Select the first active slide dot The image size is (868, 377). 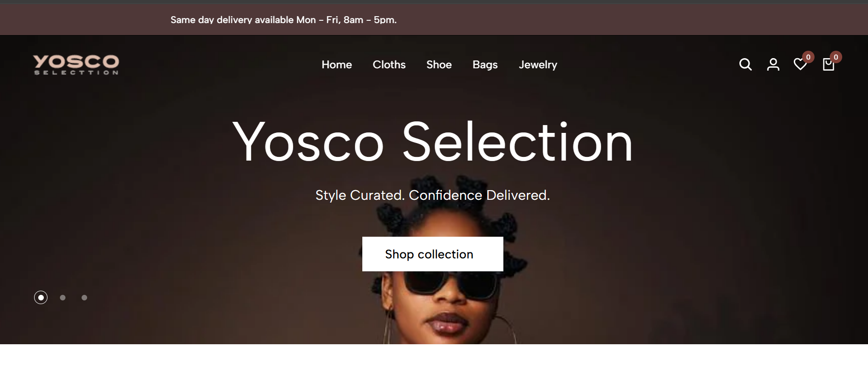(41, 298)
